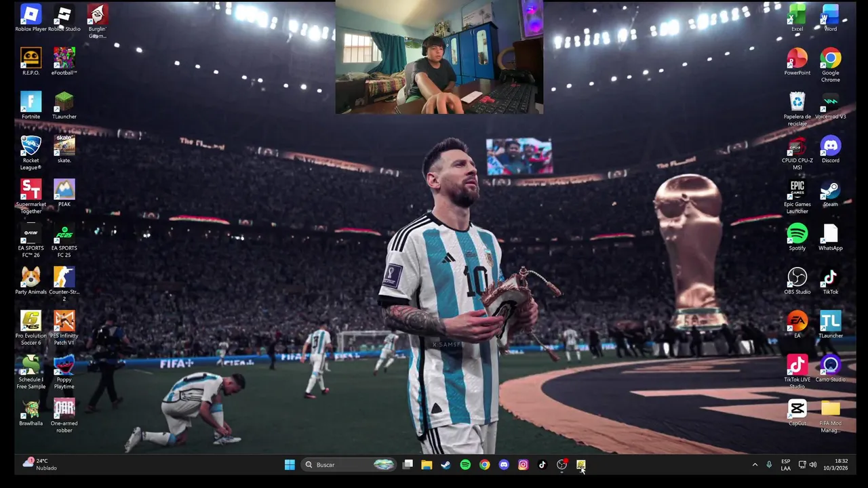Select Pro Evolution Soccer 6 icon
This screenshot has height=488, width=868.
tap(31, 328)
